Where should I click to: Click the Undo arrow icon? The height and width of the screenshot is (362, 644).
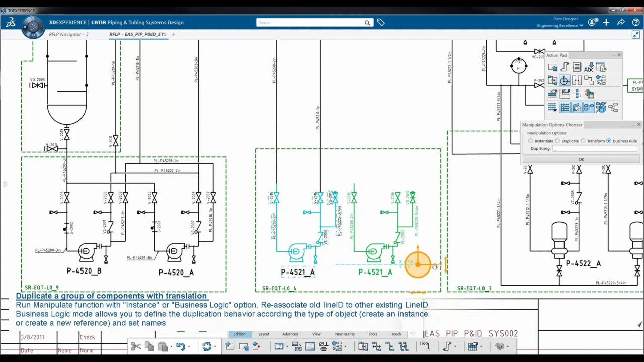(x=180, y=346)
